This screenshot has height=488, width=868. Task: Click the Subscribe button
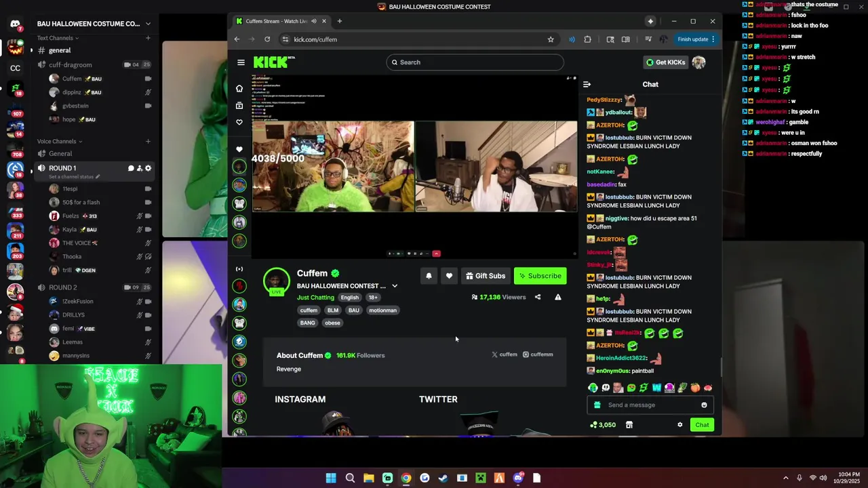tap(540, 276)
